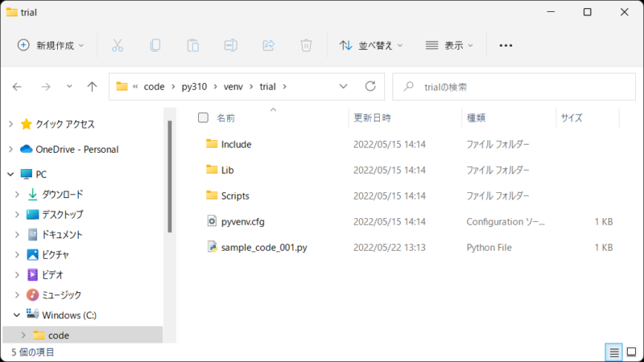Click the Share icon in toolbar

(x=269, y=45)
